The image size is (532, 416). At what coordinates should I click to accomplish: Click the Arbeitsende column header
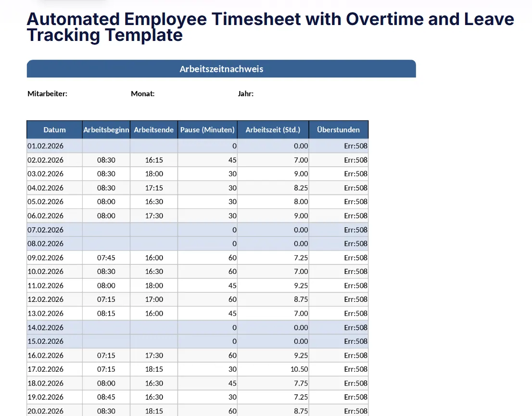pyautogui.click(x=154, y=130)
